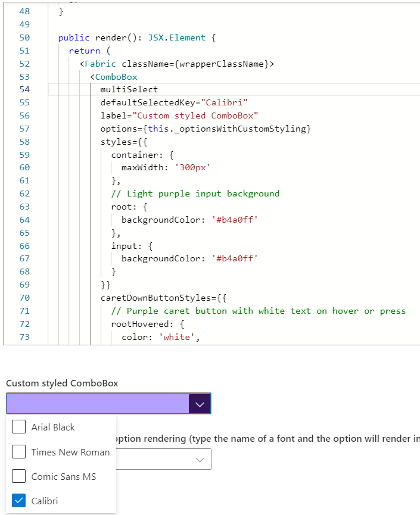Check the Arial Black option
Viewport: 420px width, 515px height.
click(x=18, y=427)
